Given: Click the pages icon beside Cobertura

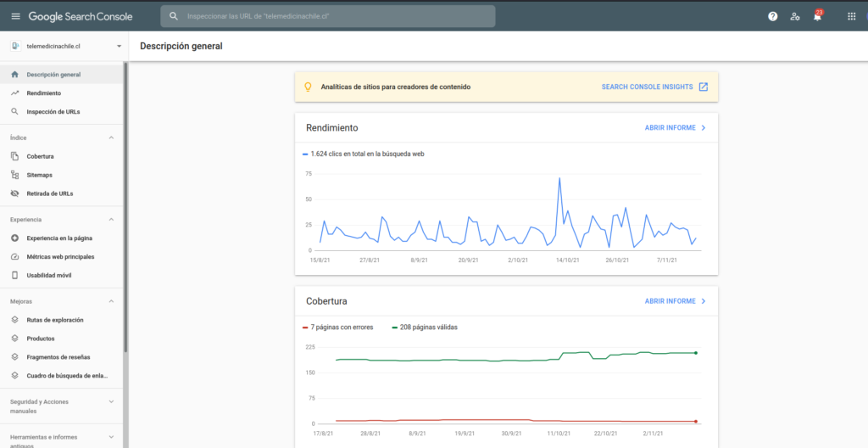Looking at the screenshot, I should [15, 156].
